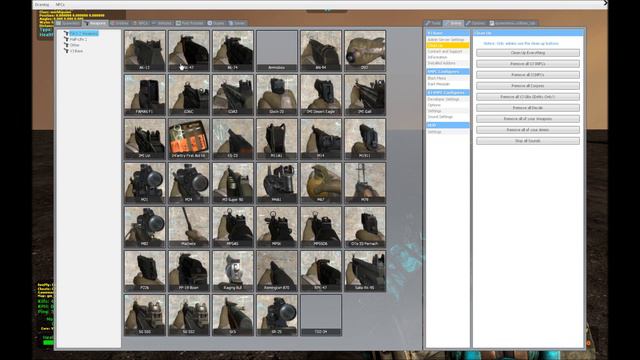
Task: Click the Stop all Sounds button
Action: tap(528, 141)
